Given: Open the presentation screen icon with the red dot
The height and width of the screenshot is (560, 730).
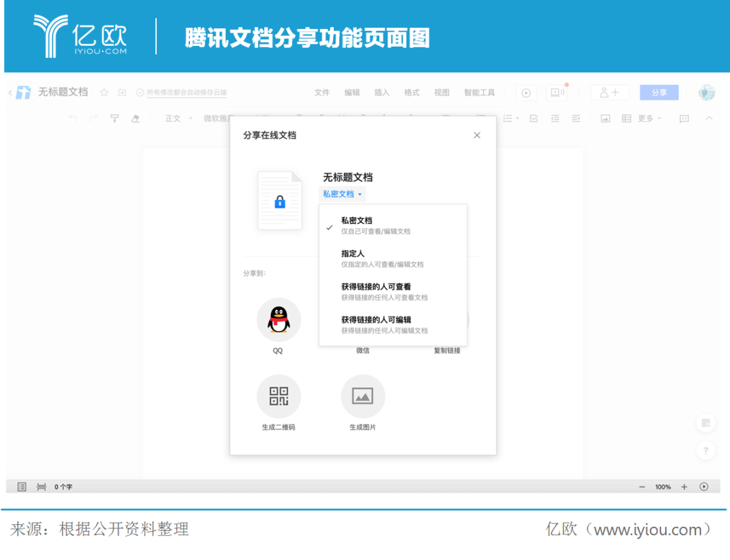Looking at the screenshot, I should click(557, 93).
